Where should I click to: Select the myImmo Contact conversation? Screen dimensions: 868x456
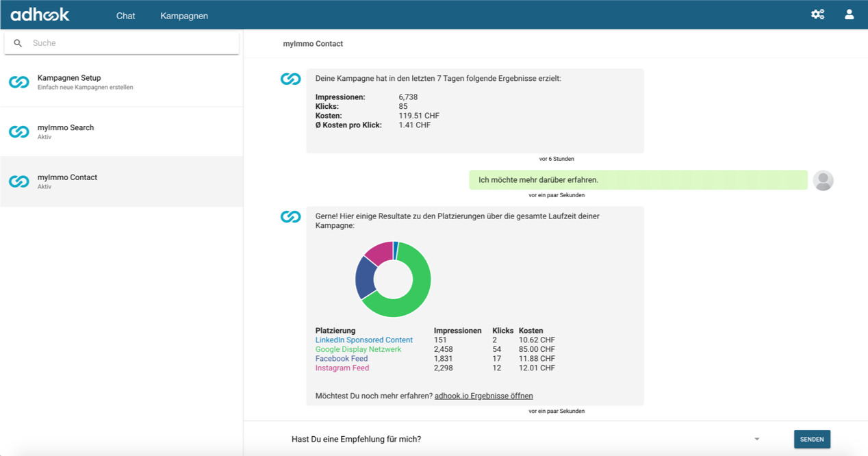point(122,181)
